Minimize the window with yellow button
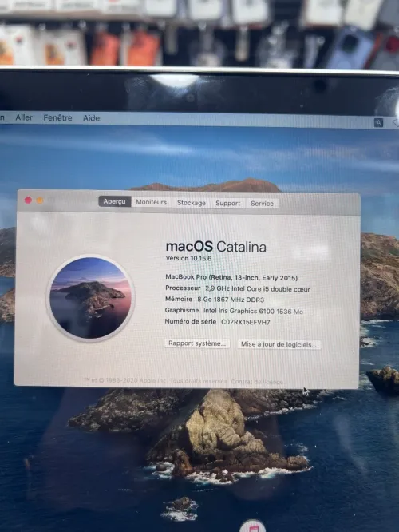The height and width of the screenshot is (532, 399). point(40,200)
